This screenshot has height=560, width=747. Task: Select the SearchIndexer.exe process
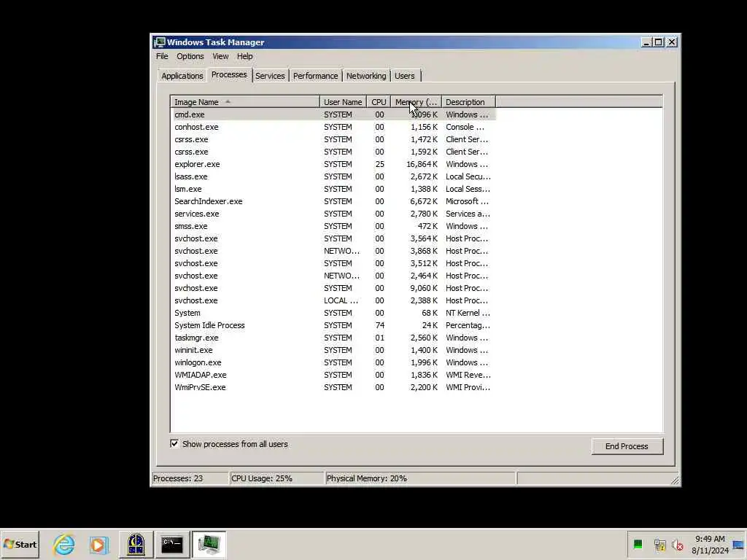click(x=333, y=201)
